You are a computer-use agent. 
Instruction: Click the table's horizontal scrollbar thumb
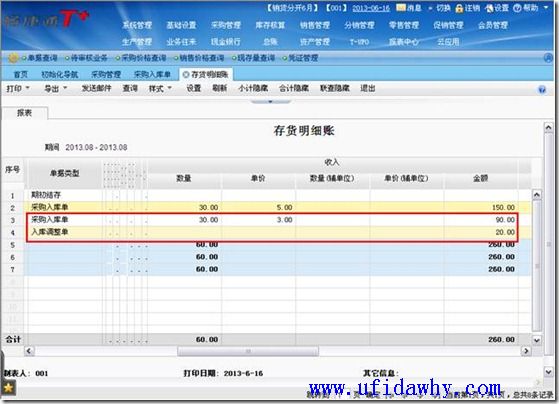[248, 351]
